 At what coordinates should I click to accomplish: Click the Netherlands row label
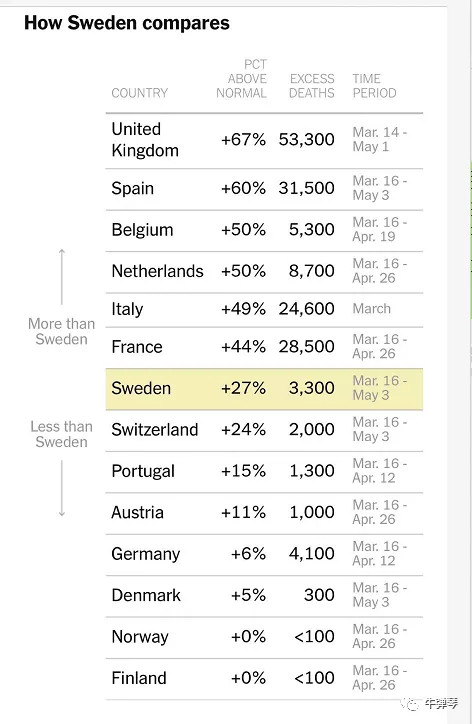tap(157, 271)
